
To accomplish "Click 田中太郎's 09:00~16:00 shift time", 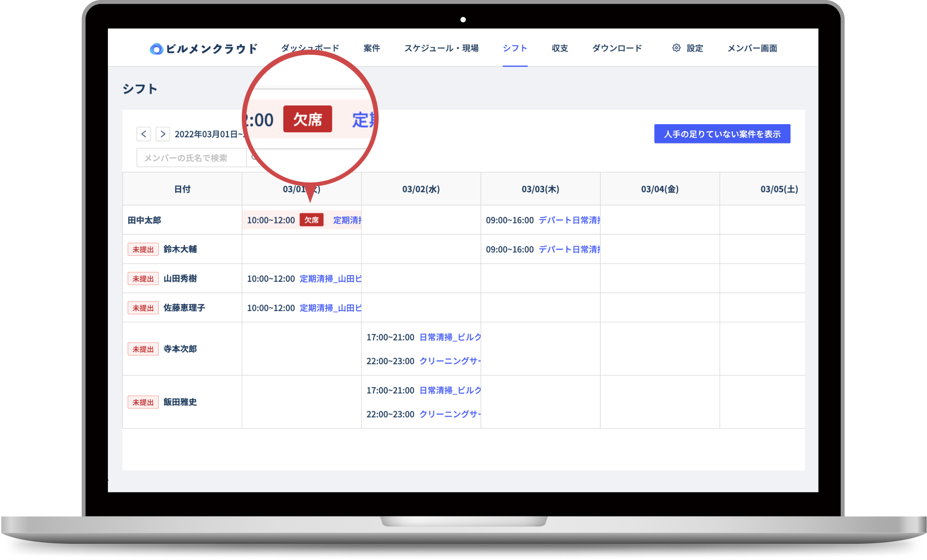I will tap(510, 220).
